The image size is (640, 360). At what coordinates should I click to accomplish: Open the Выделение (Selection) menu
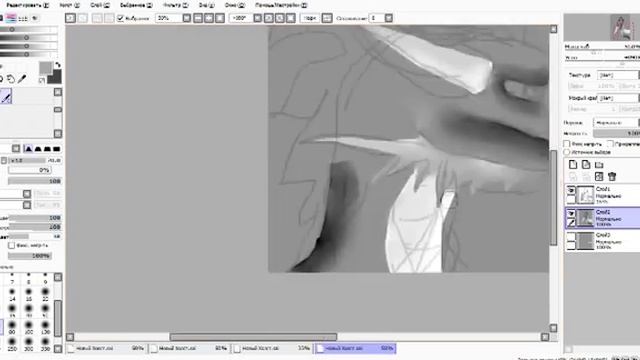[x=136, y=5]
